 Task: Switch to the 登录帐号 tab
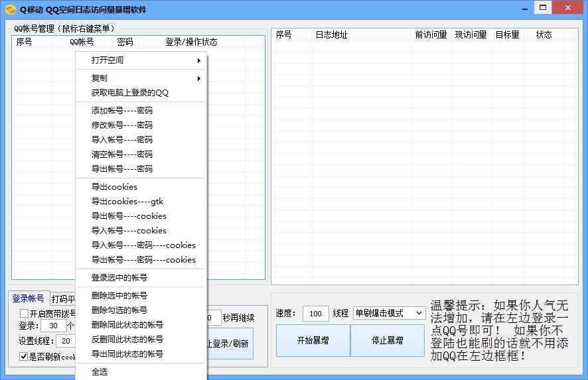pos(29,298)
